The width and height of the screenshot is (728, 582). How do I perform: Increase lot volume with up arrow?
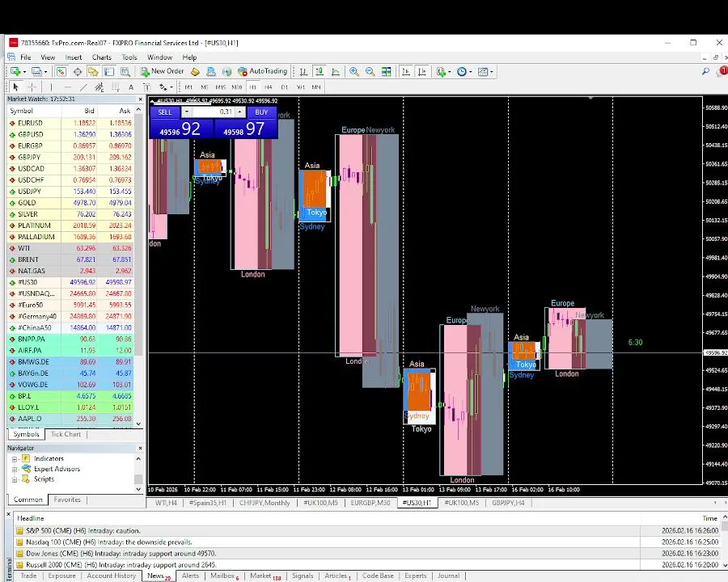click(x=239, y=112)
